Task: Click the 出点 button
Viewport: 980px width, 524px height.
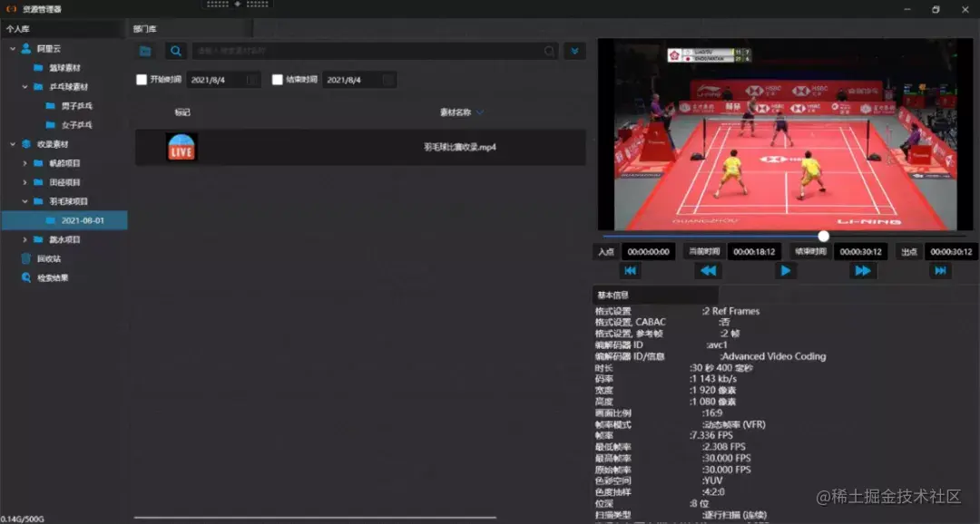Action: click(908, 252)
